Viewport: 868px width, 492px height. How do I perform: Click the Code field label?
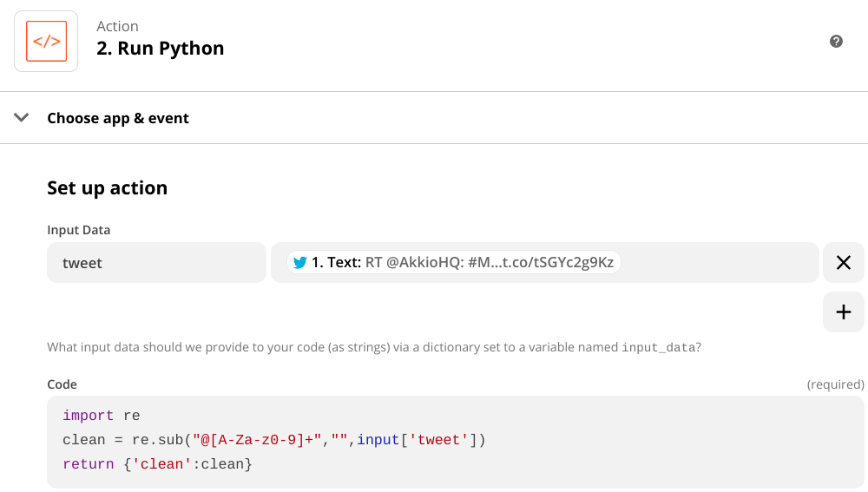[x=62, y=384]
